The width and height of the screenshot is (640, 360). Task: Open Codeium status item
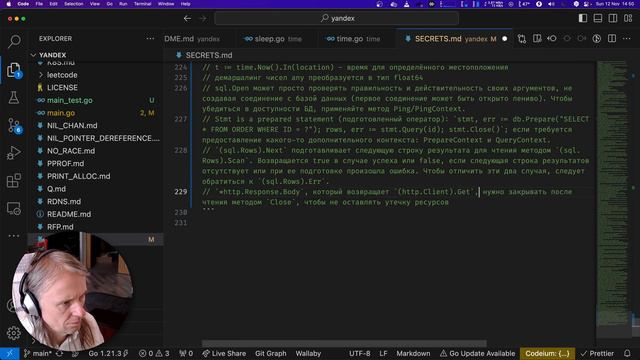pyautogui.click(x=547, y=353)
